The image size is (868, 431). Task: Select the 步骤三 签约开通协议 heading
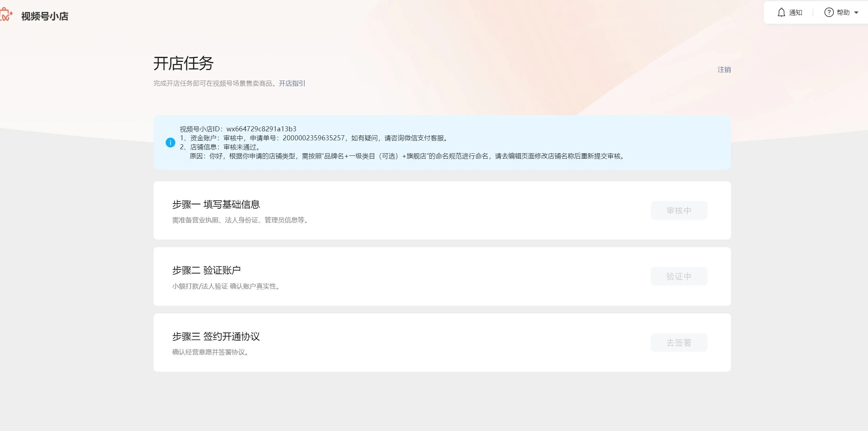(216, 336)
